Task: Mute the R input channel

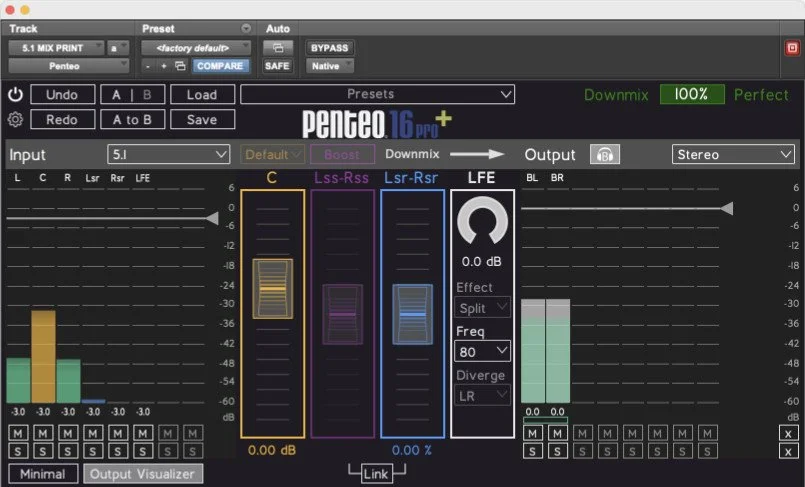Action: (68, 434)
